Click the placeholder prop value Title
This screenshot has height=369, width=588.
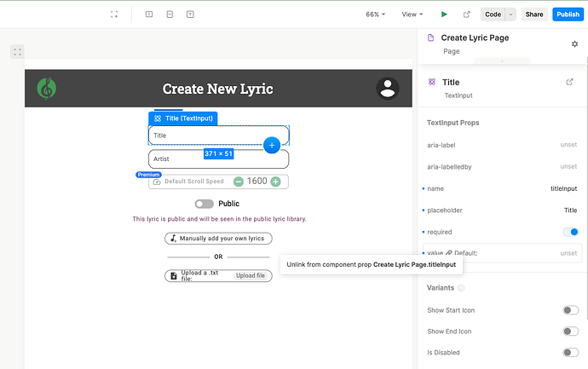click(570, 210)
